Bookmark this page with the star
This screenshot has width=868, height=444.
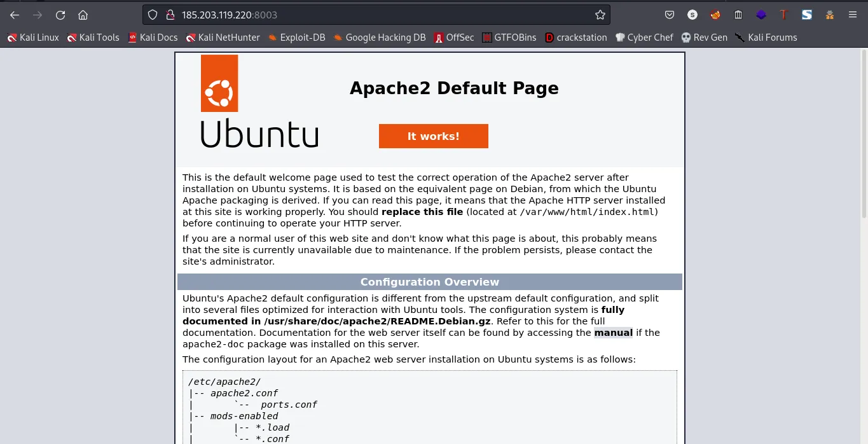pos(600,15)
